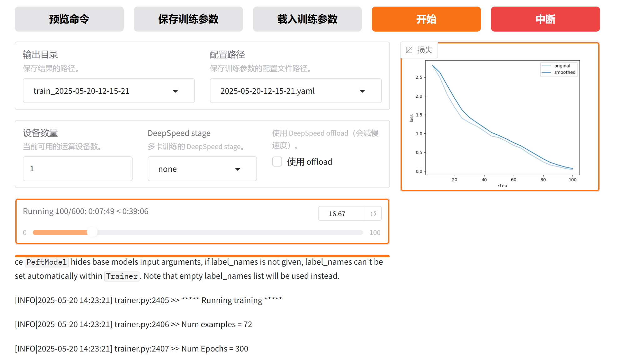The width and height of the screenshot is (622, 364).
Task: Click the progress slider handle
Action: (x=92, y=232)
